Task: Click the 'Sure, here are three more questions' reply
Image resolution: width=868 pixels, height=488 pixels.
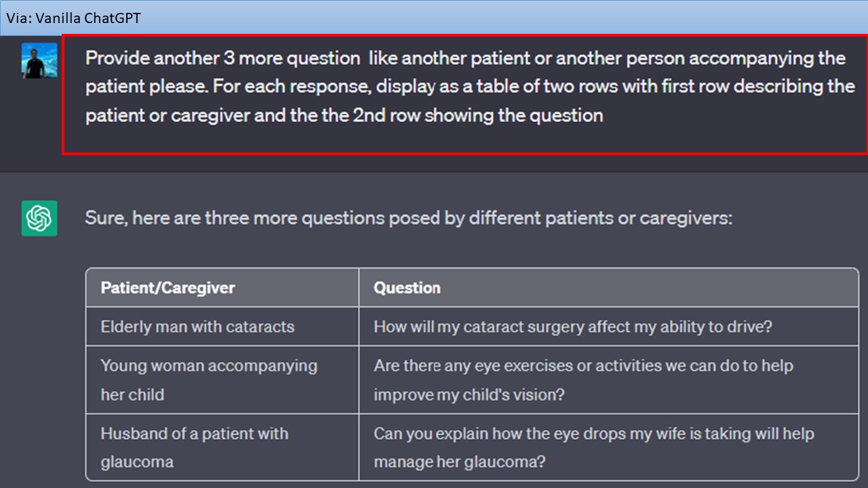Action: click(x=408, y=218)
